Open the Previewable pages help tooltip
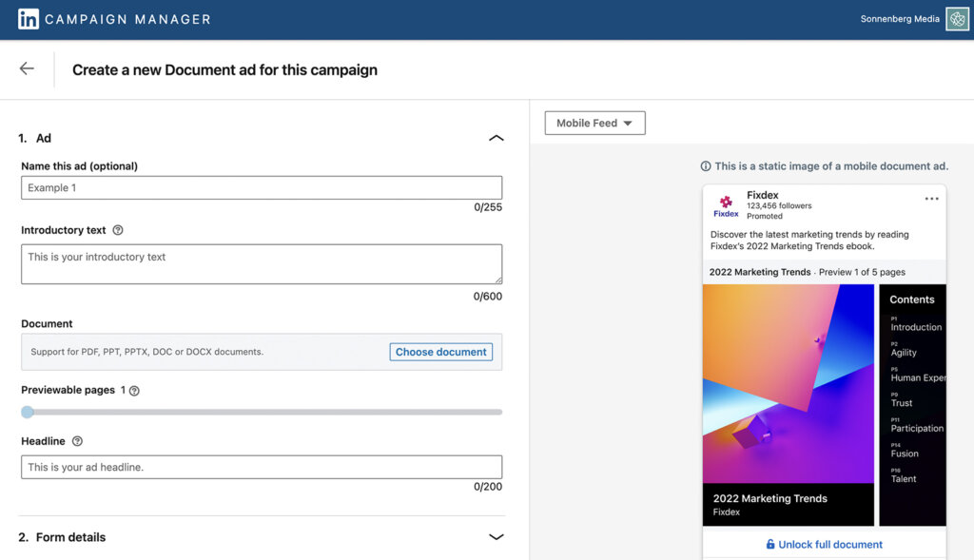This screenshot has width=974, height=560. (x=132, y=390)
